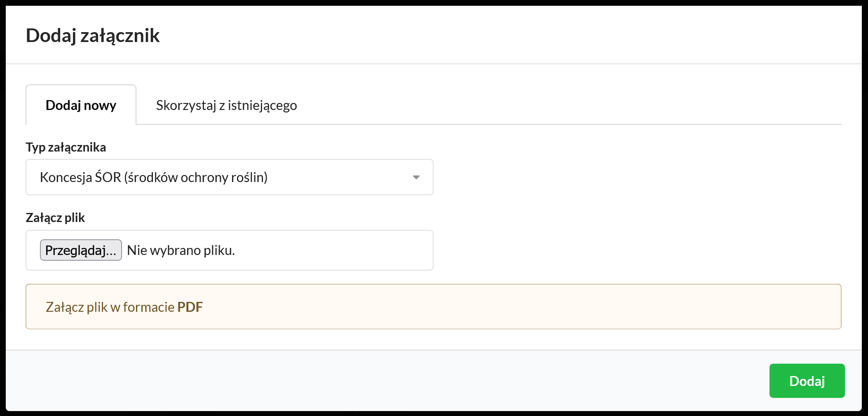The image size is (868, 416).
Task: Click the 'Załącz plik w formacie' notice text
Action: (x=110, y=307)
